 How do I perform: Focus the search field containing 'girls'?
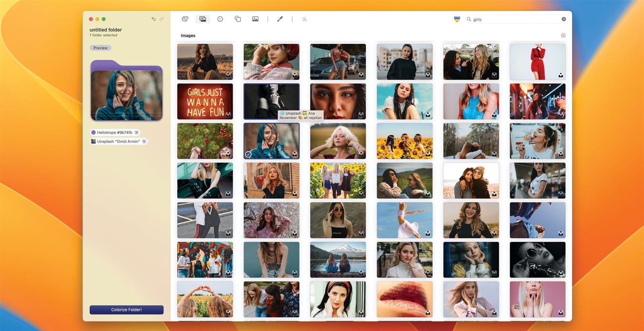click(x=516, y=19)
